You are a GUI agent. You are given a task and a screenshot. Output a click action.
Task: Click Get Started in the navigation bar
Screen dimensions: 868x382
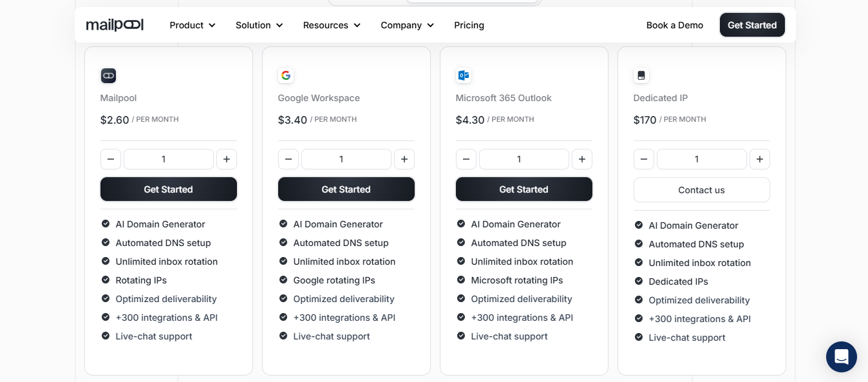click(752, 25)
